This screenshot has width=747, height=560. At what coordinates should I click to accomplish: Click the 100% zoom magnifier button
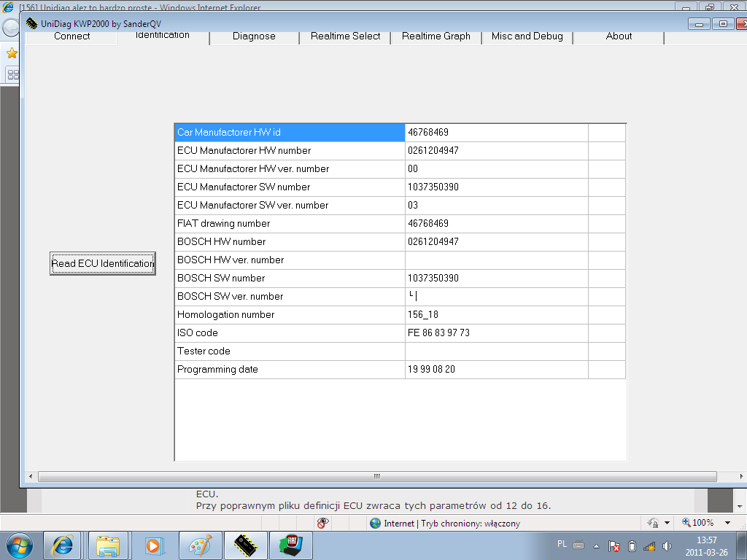click(697, 523)
